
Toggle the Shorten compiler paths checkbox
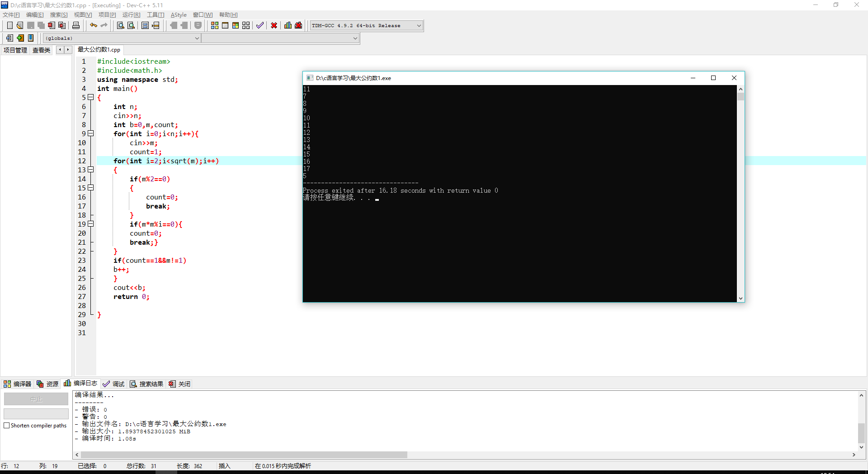click(7, 426)
